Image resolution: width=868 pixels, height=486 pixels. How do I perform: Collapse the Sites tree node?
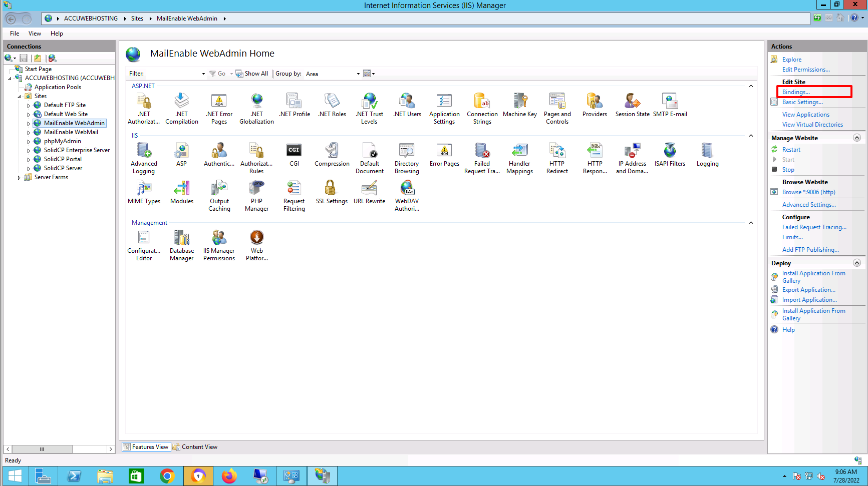point(19,96)
